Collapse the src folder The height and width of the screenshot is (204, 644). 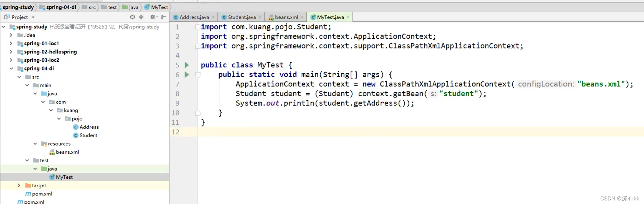pyautogui.click(x=19, y=77)
